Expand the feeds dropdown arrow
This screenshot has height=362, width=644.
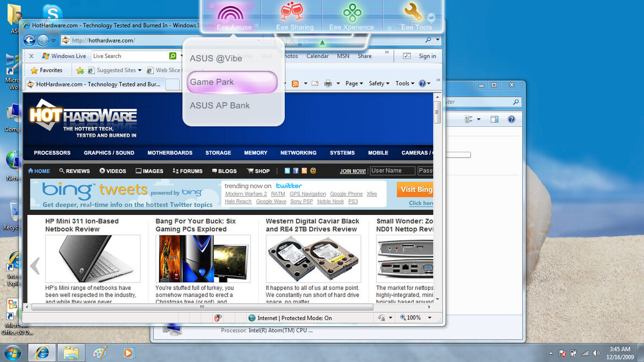(x=306, y=84)
